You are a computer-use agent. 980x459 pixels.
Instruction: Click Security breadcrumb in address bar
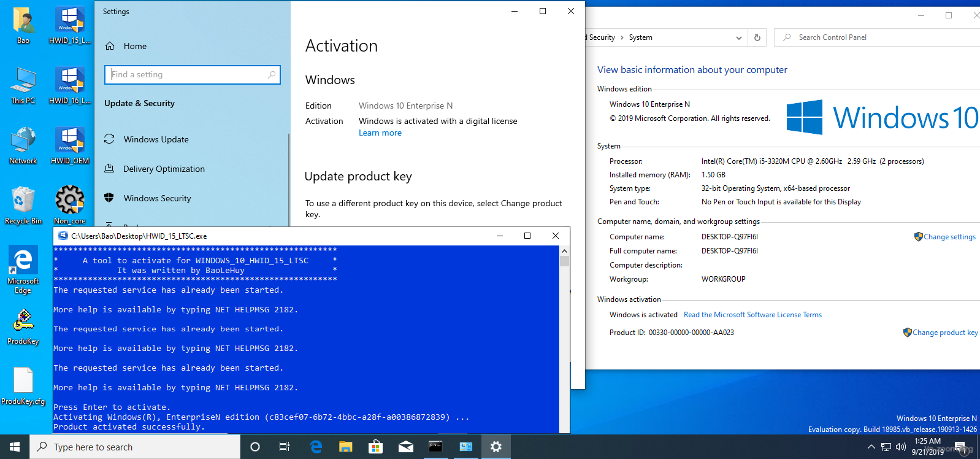click(x=602, y=37)
